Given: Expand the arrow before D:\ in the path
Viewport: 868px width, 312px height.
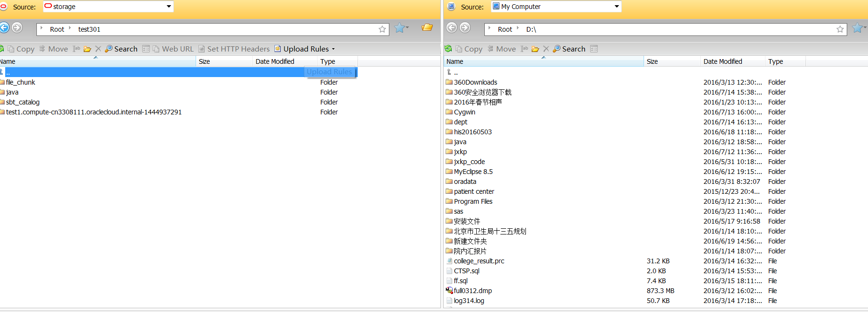Looking at the screenshot, I should tap(518, 29).
